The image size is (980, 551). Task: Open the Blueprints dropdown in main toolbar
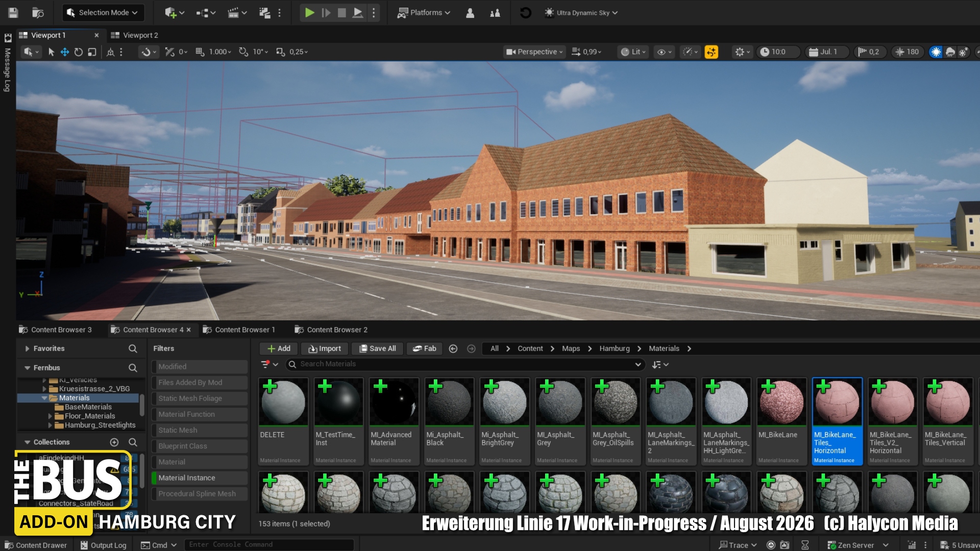click(x=206, y=13)
